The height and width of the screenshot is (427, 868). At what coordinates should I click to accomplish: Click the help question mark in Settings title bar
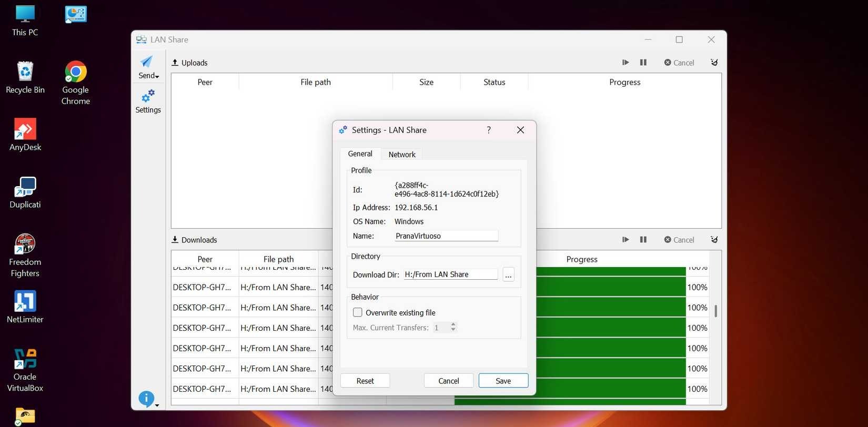coord(489,130)
